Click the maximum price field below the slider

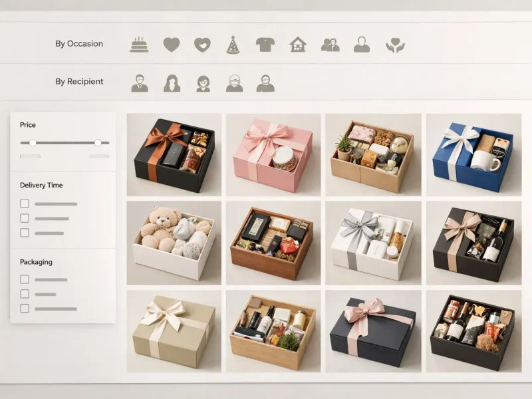point(99,156)
